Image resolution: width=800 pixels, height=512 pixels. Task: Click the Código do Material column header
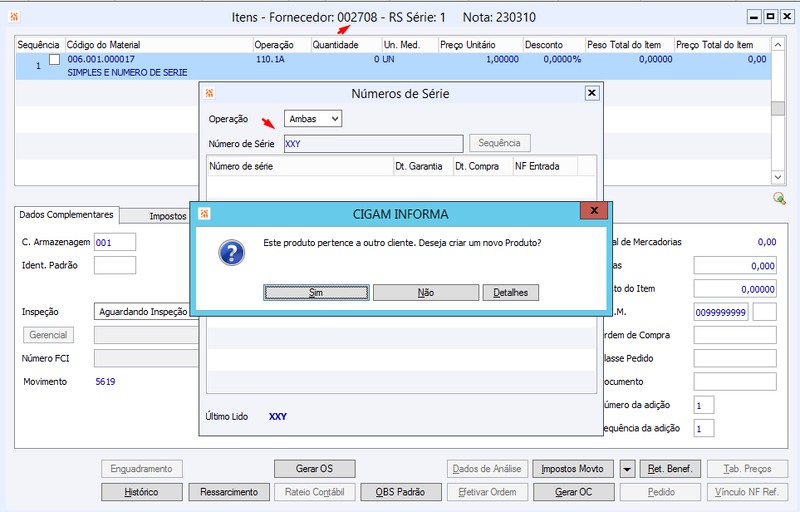(159, 45)
